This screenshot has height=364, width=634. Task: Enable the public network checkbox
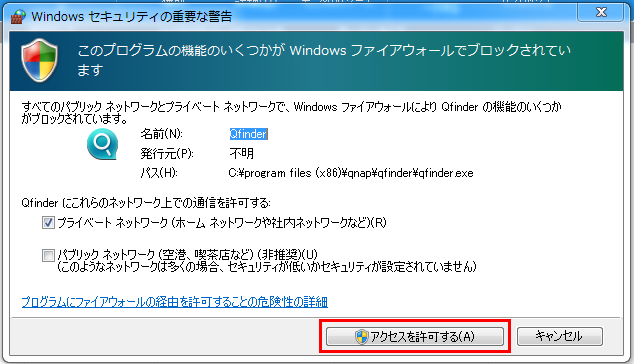(48, 255)
